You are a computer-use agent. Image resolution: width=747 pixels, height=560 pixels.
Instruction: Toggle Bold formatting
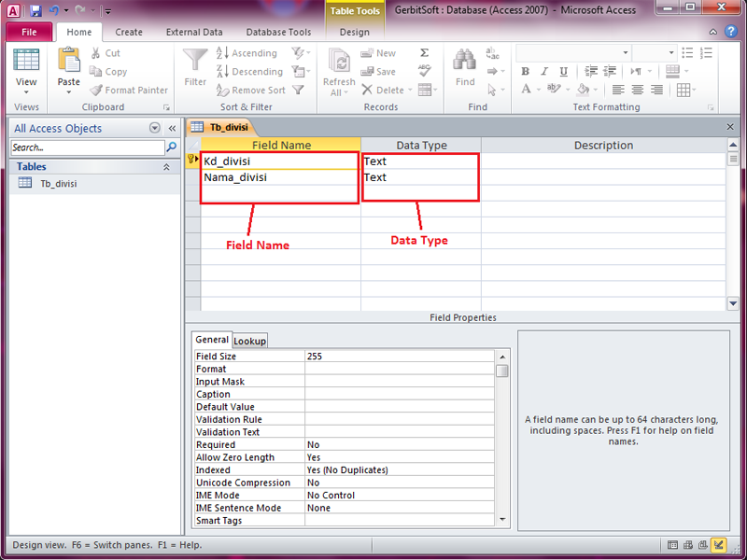pyautogui.click(x=525, y=72)
